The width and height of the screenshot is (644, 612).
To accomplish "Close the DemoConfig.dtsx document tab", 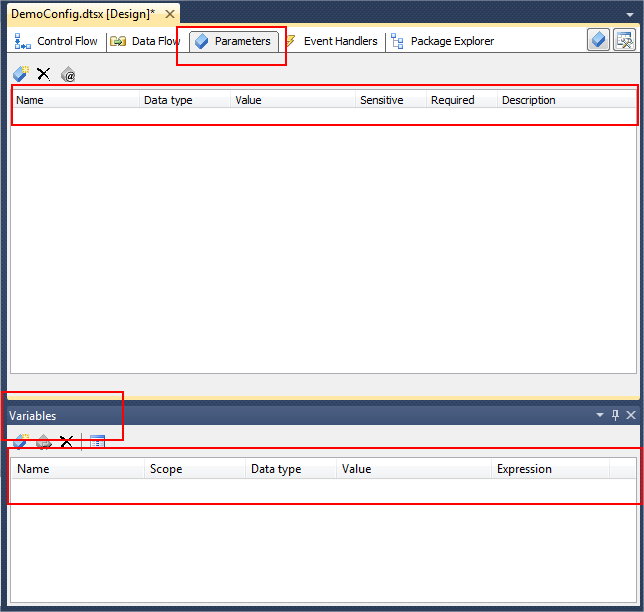I will pyautogui.click(x=169, y=14).
